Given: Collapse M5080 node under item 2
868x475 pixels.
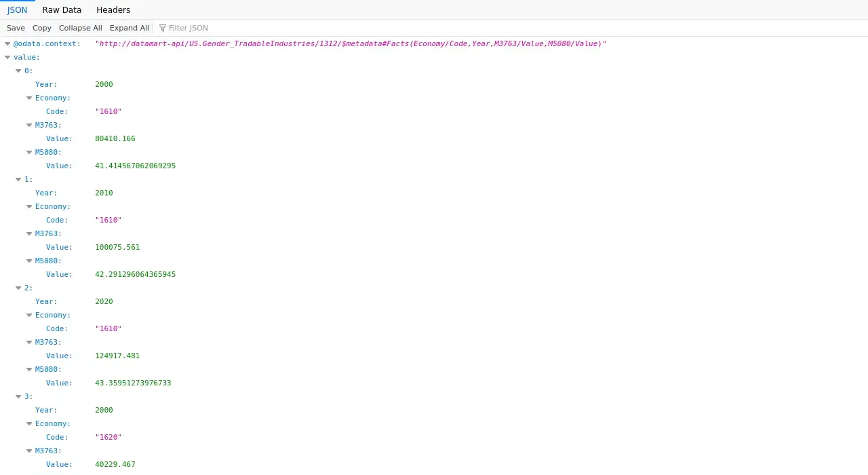Looking at the screenshot, I should [x=29, y=369].
